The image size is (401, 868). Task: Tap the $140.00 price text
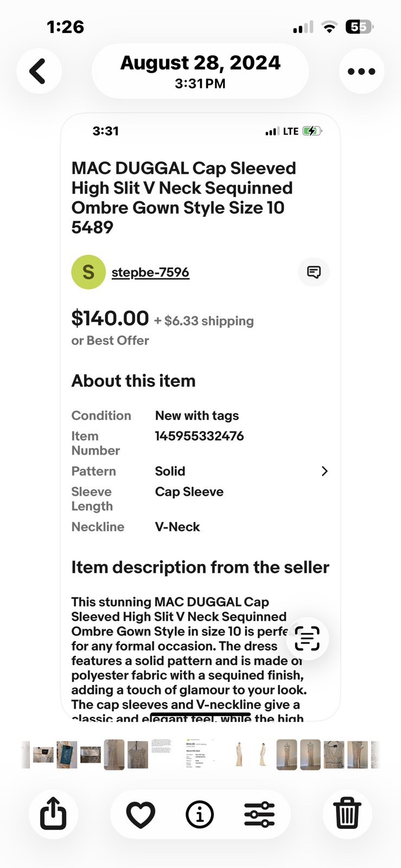coord(110,318)
